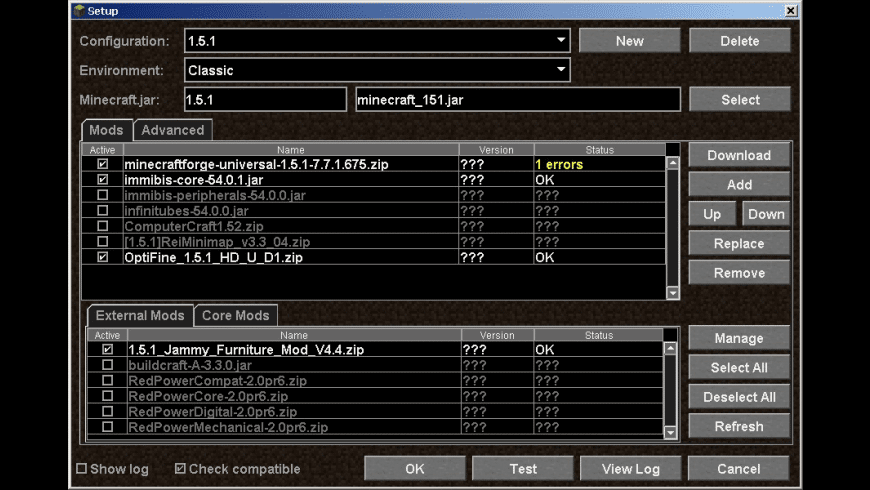Viewport: 870px width, 490px height.
Task: Click the Deselect All button
Action: 739,397
